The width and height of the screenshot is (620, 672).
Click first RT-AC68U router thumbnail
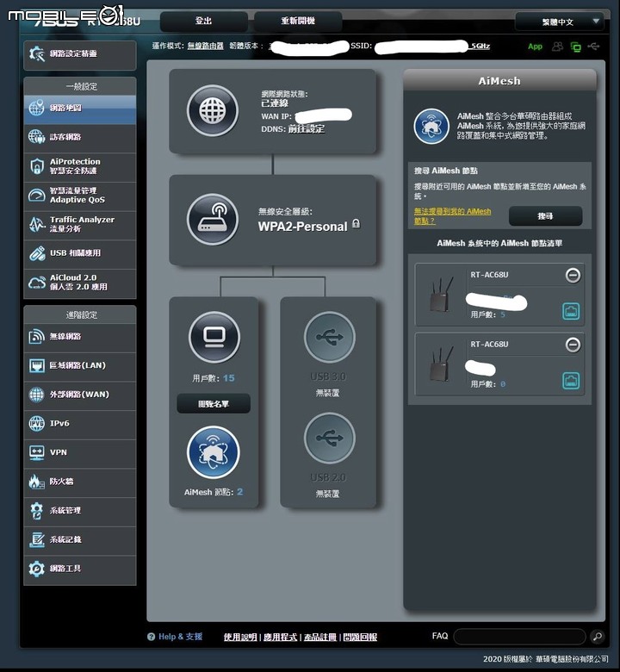(x=442, y=295)
